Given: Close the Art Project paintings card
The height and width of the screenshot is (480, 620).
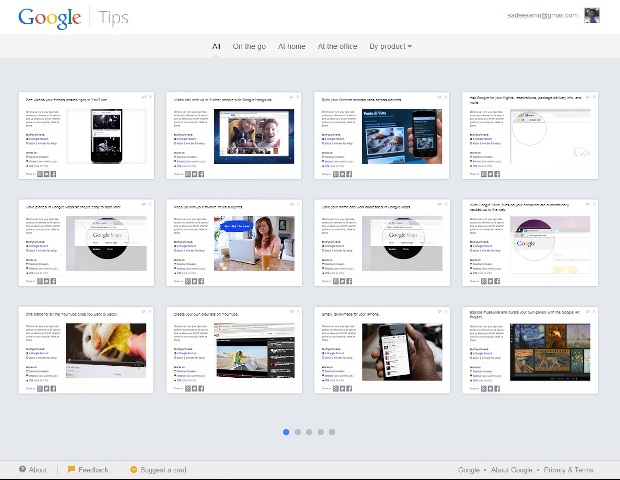Looking at the screenshot, I should pos(594,311).
